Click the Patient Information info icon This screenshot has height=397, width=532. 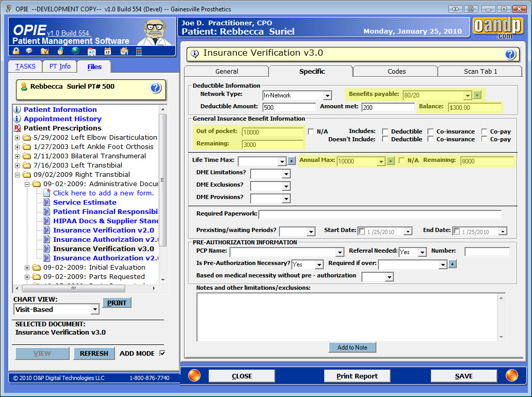[17, 110]
